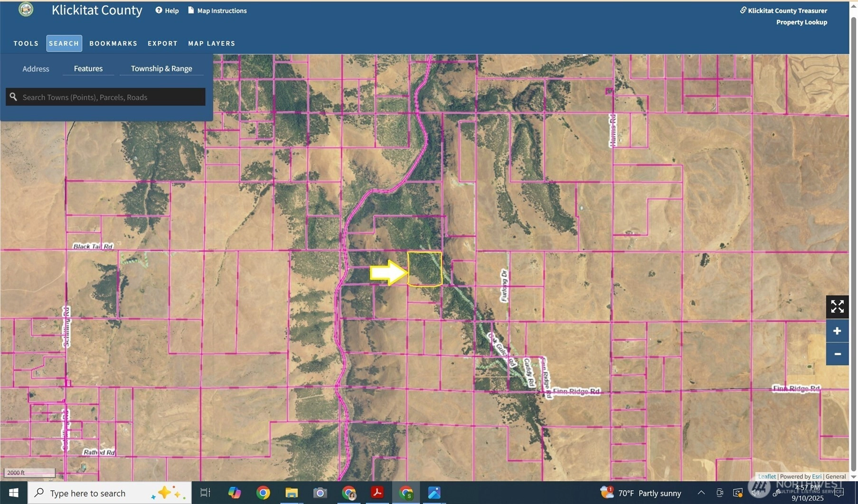Open File Explorer from the taskbar
858x504 pixels.
pyautogui.click(x=292, y=493)
